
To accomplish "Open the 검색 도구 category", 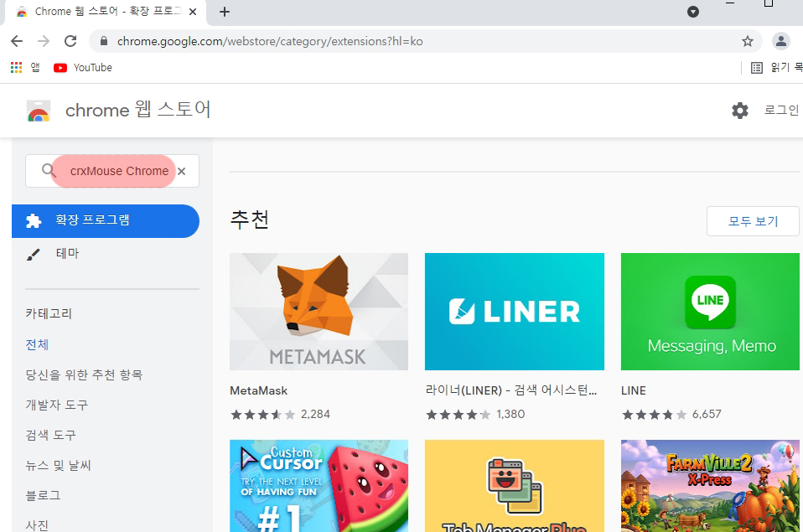I will point(50,435).
